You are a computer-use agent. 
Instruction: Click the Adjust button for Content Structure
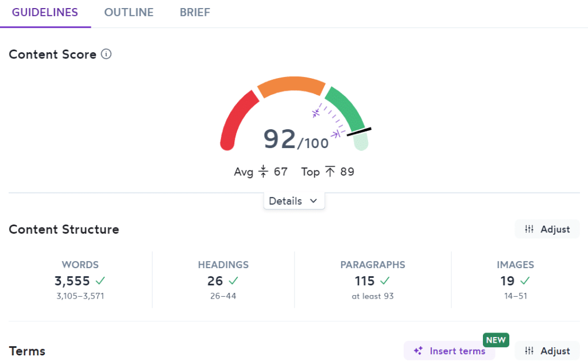[x=547, y=229]
